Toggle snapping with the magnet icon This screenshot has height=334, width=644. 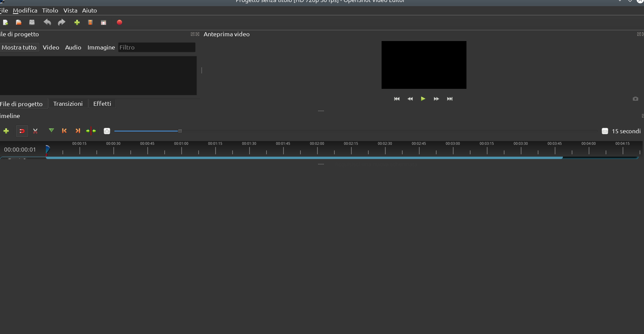22,131
